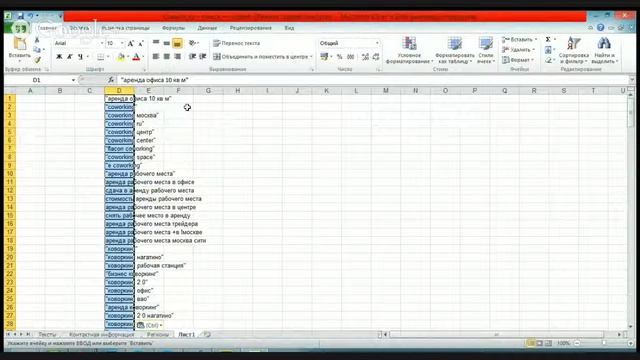The image size is (640, 360).
Task: Toggle Bold (Ж) formatting
Action: point(59,57)
